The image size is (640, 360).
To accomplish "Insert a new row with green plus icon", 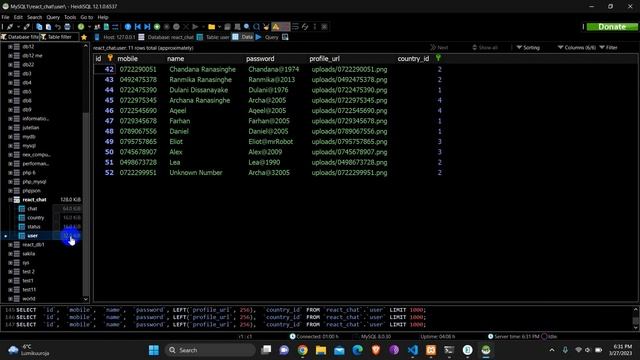I will 157,27.
